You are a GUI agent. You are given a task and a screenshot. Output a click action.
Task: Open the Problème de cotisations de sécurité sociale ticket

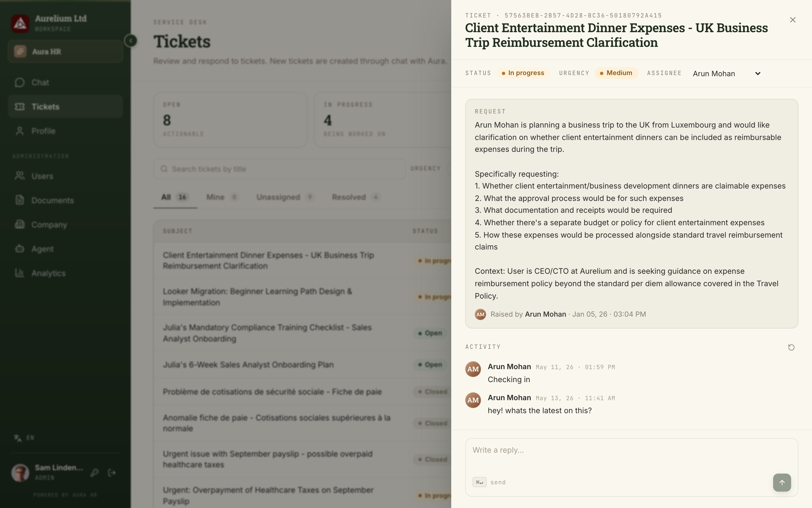pos(272,392)
